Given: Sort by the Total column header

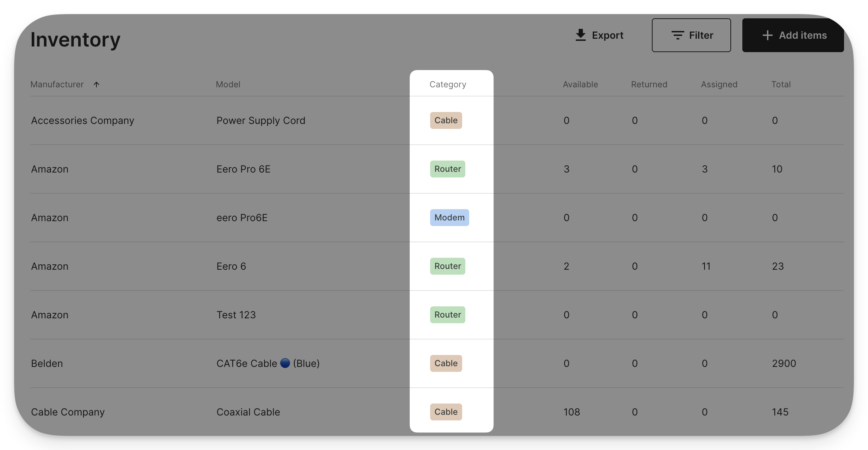Looking at the screenshot, I should coord(781,85).
